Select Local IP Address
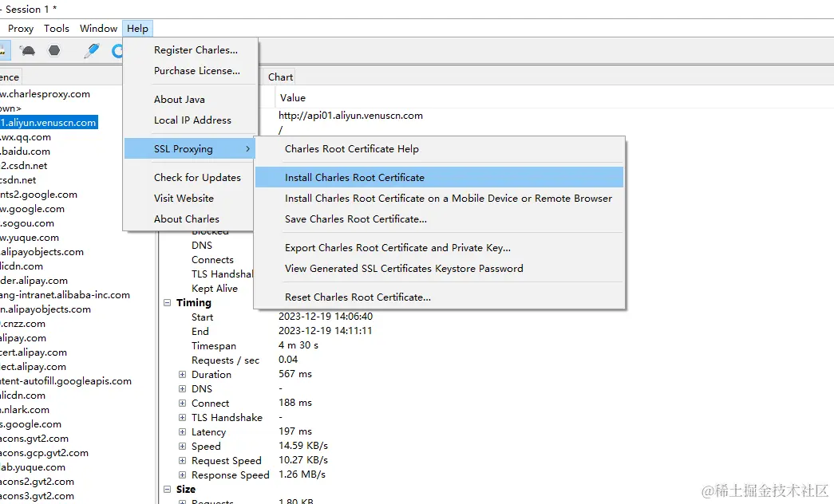 tap(192, 120)
